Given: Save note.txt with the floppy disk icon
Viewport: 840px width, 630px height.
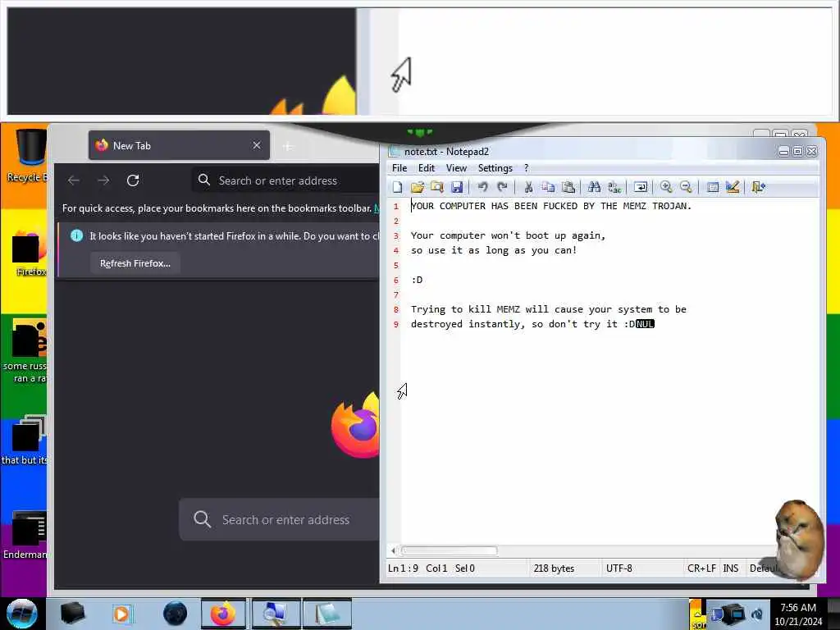Looking at the screenshot, I should [x=456, y=187].
